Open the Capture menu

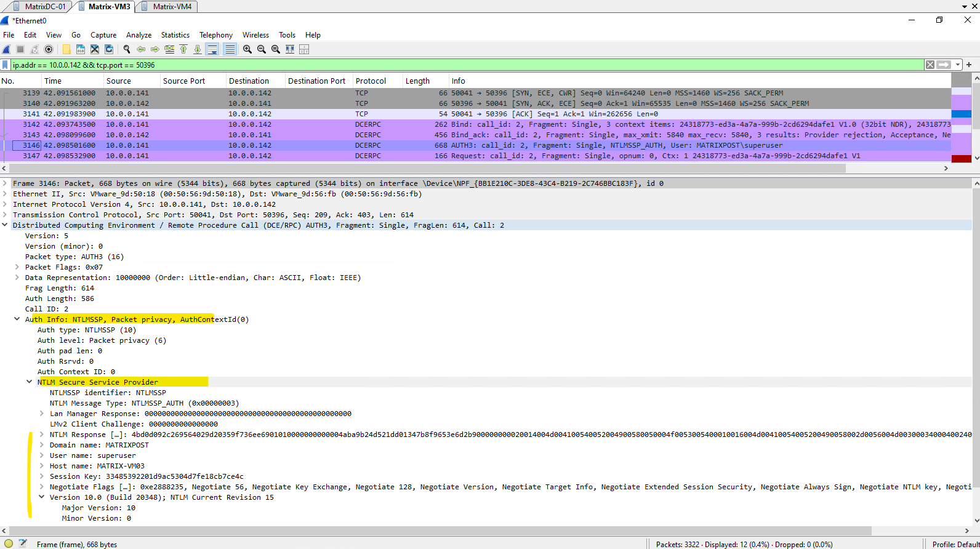[x=103, y=35]
